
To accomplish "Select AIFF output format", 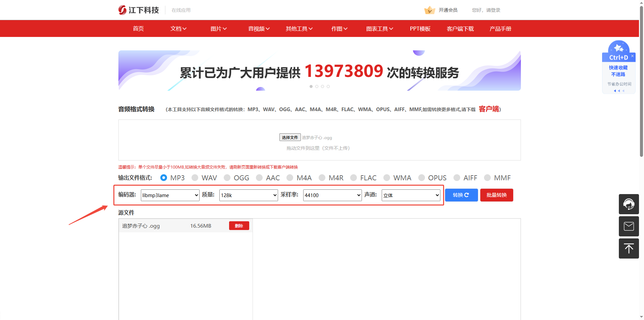I will (x=457, y=178).
